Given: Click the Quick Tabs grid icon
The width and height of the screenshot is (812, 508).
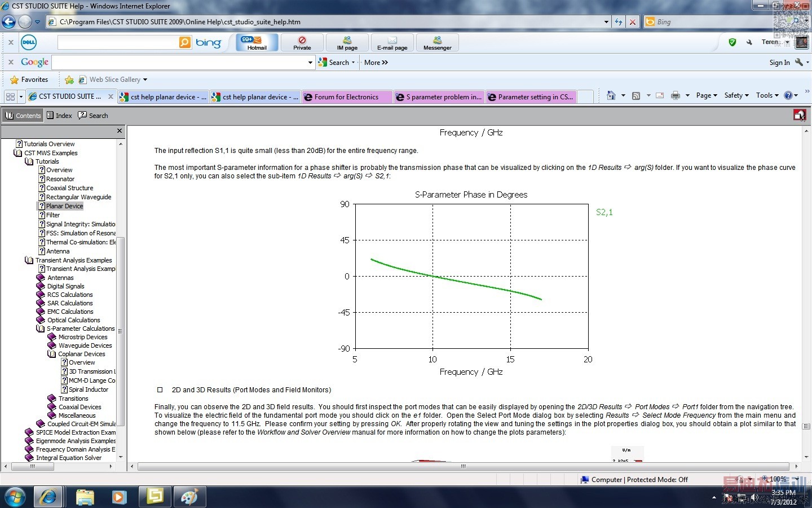Looking at the screenshot, I should coord(10,97).
